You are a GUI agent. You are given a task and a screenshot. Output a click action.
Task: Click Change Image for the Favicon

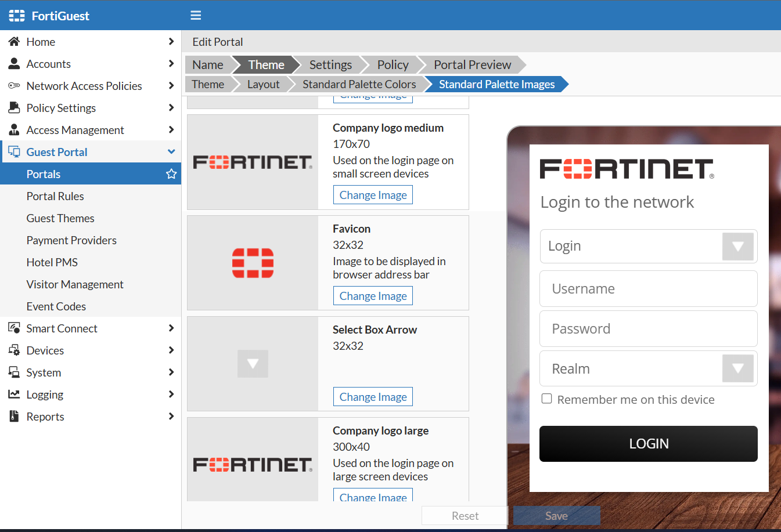pos(373,295)
